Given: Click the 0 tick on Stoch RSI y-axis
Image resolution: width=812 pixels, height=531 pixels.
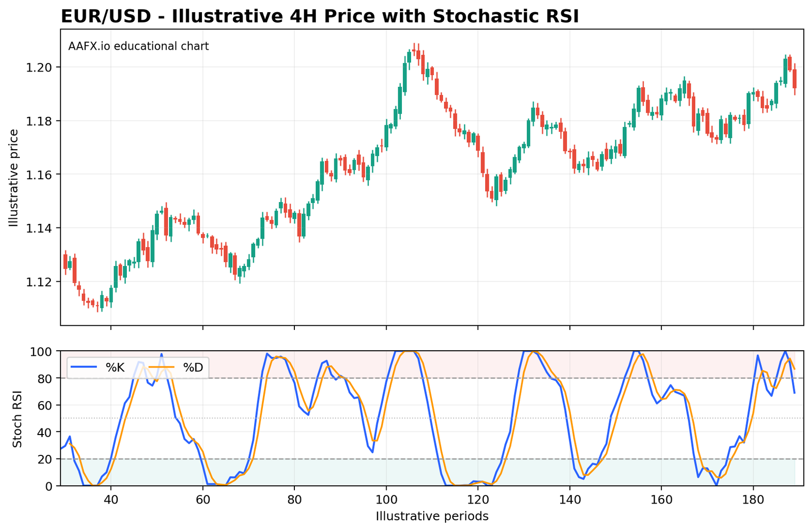Looking at the screenshot, I should [50, 486].
